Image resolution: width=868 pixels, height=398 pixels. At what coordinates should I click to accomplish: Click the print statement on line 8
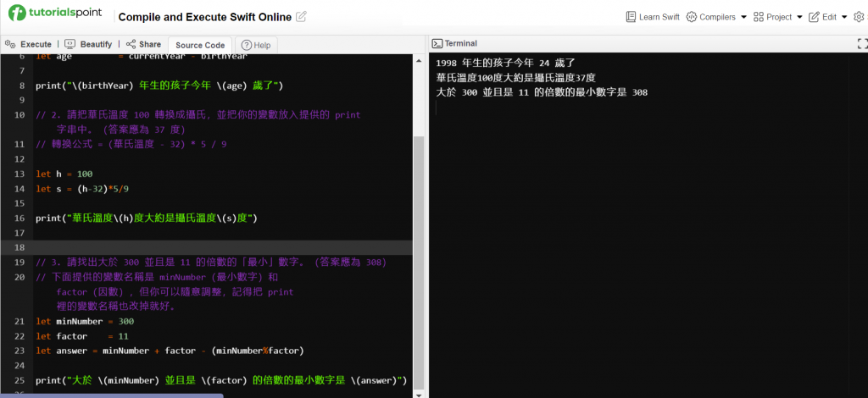(x=159, y=86)
